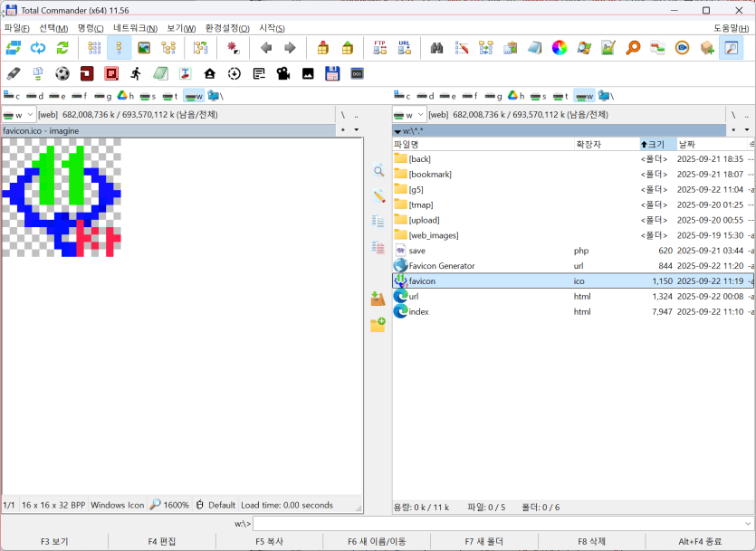Click the orange magnifying glass toolbar icon
This screenshot has width=756, height=551.
[633, 48]
